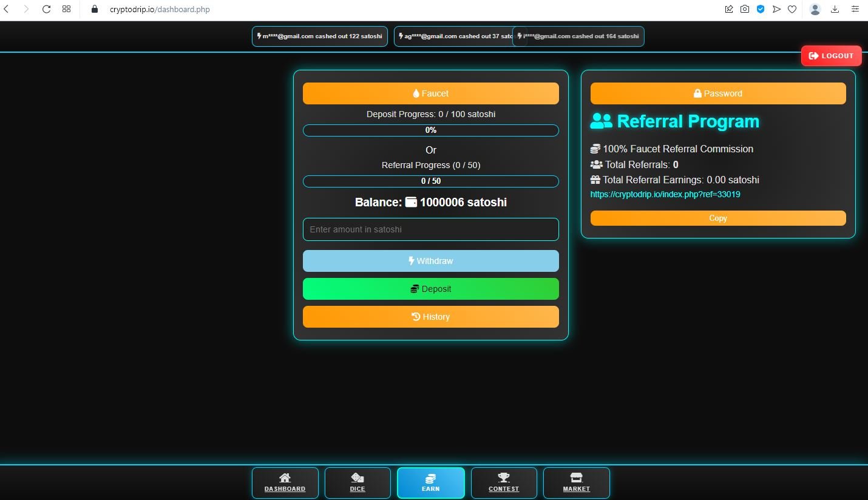The width and height of the screenshot is (868, 500).
Task: Click the Deposit Progress 0% bar
Action: point(430,130)
